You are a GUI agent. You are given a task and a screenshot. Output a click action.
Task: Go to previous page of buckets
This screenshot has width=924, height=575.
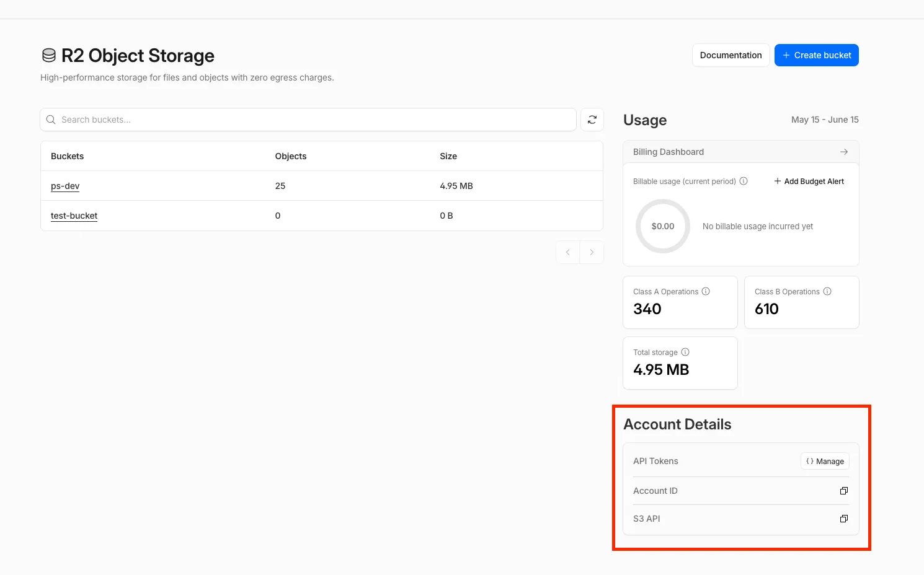(568, 252)
